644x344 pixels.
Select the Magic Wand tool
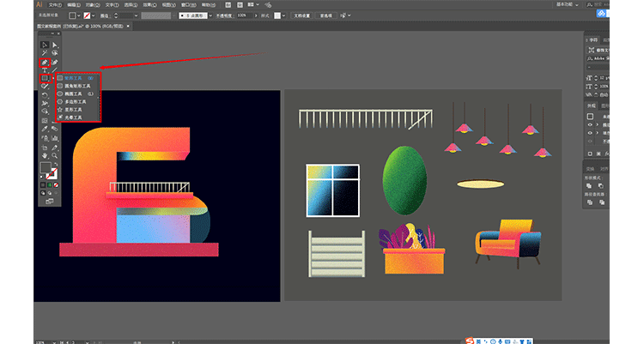pos(44,53)
